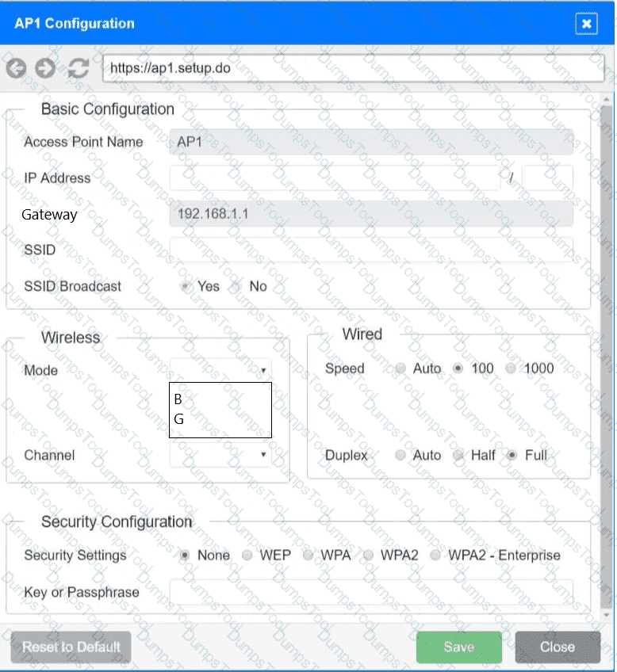The image size is (617, 672).
Task: Choose 1000 for wired Speed
Action: (511, 368)
